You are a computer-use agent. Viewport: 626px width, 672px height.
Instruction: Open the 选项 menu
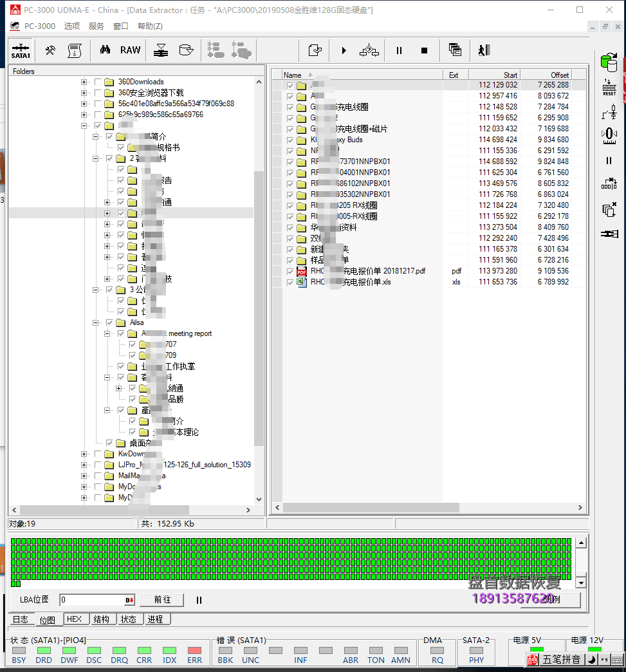pos(72,26)
